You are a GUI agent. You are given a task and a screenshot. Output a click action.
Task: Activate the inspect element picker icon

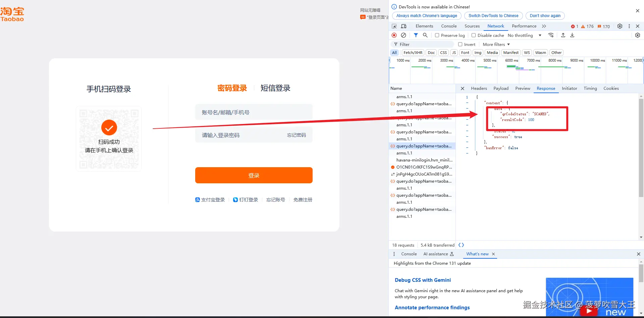tap(394, 26)
